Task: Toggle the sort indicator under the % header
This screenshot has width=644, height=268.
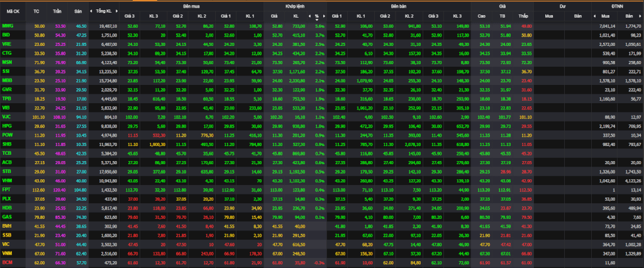Action: (x=317, y=20)
